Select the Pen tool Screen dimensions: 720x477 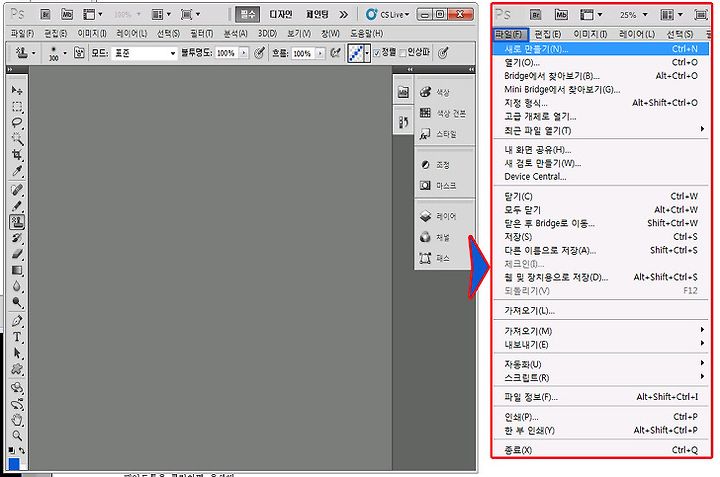[17, 321]
